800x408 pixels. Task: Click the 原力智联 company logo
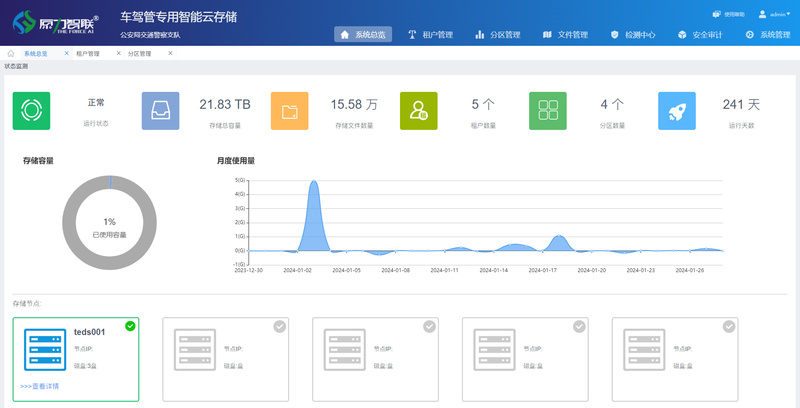(x=55, y=22)
